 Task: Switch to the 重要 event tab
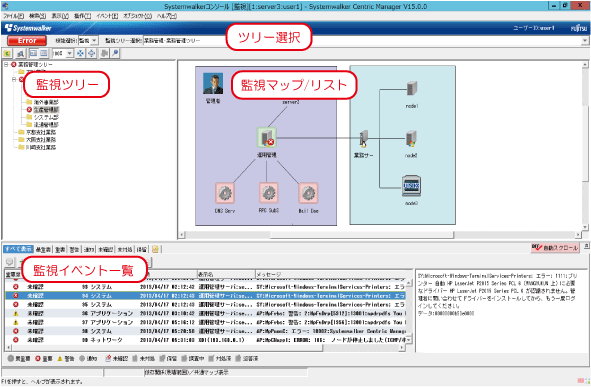60,249
